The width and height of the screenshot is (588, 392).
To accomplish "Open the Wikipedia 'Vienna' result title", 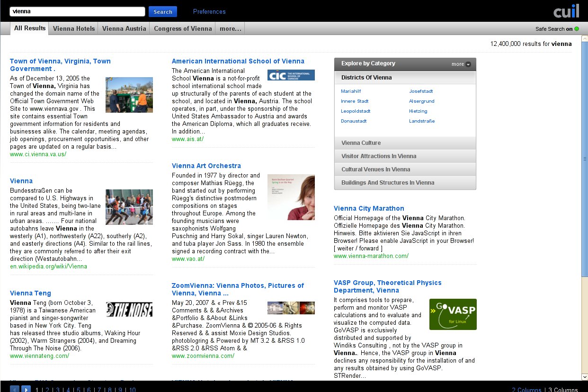I will 21,181.
